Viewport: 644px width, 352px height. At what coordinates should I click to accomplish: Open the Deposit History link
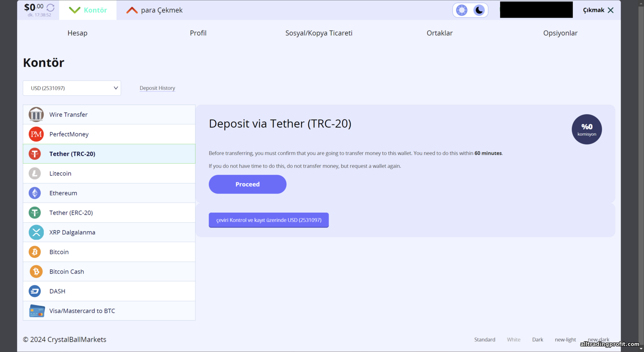157,88
